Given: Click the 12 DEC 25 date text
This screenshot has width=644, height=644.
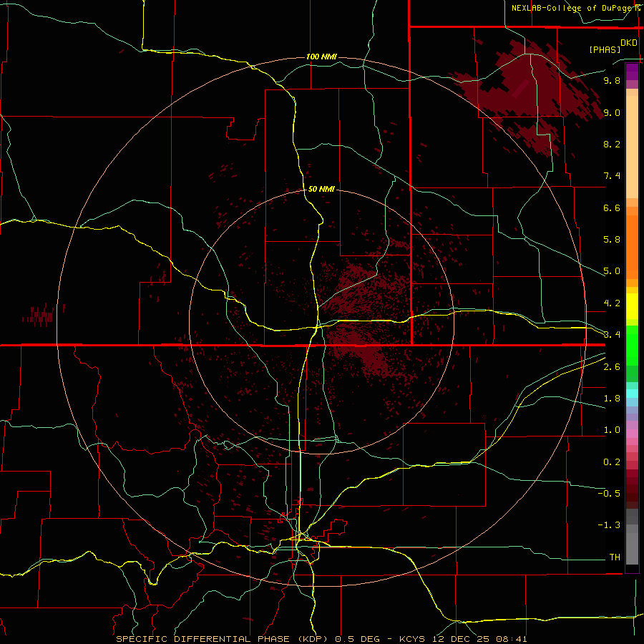Looking at the screenshot, I should [x=462, y=639].
